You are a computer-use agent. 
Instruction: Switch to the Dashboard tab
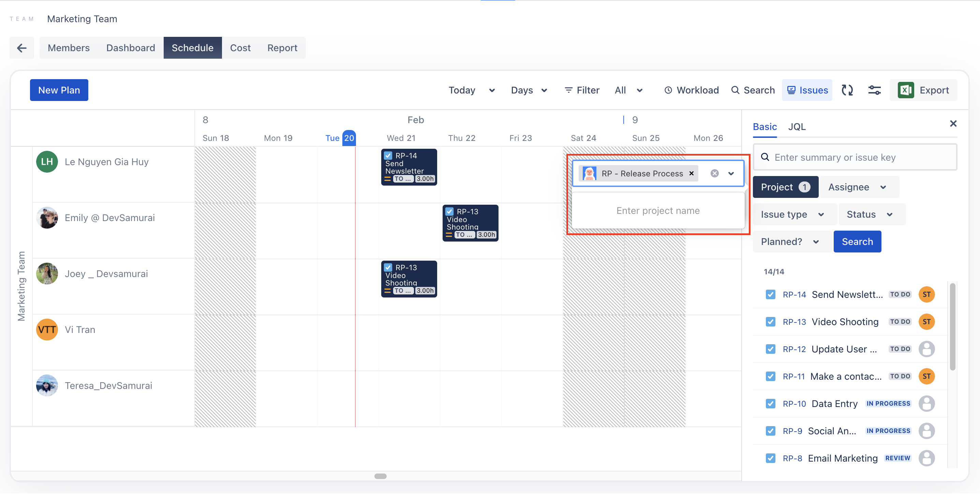(131, 48)
